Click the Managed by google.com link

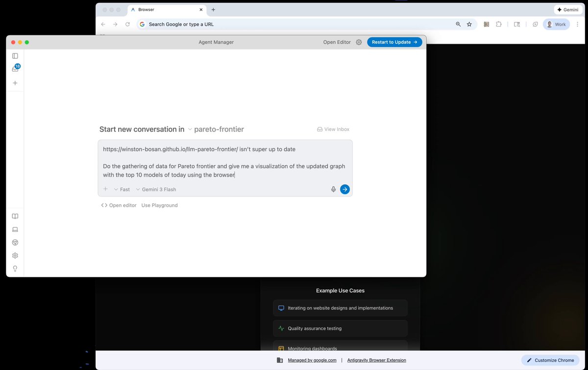[311, 360]
